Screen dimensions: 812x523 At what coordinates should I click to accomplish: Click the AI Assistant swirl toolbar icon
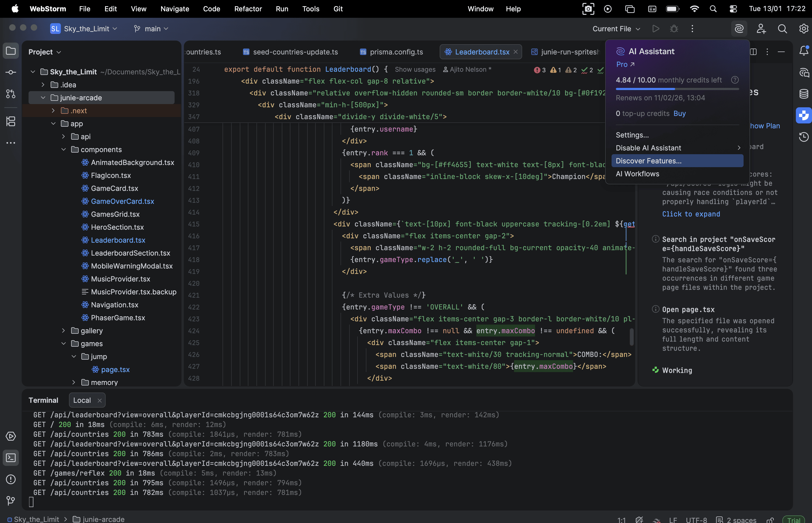click(739, 29)
